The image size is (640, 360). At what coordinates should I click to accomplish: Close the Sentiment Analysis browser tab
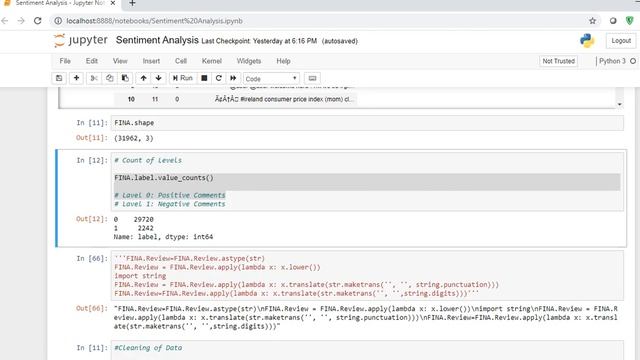(113, 3)
